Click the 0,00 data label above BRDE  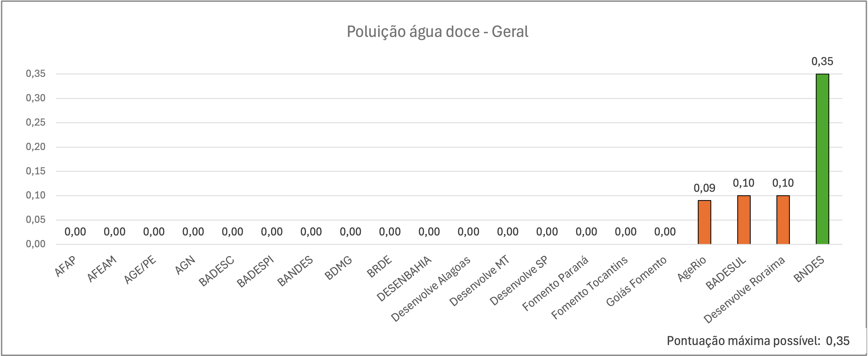390,232
